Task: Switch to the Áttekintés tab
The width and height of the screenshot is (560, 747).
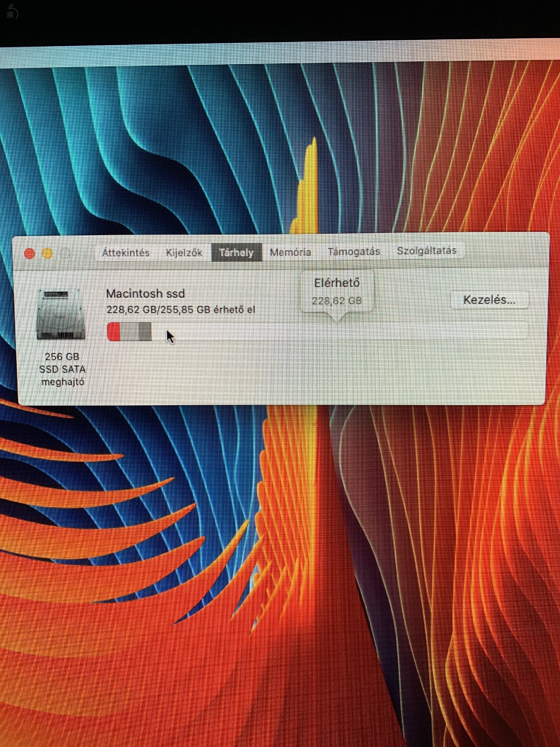Action: click(126, 252)
